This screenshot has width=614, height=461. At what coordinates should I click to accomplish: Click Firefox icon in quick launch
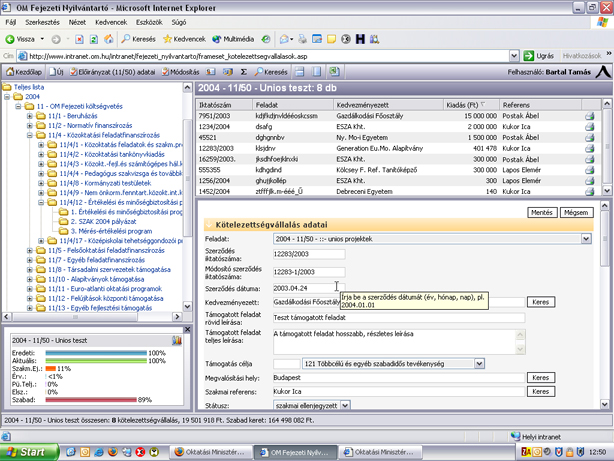[112, 452]
